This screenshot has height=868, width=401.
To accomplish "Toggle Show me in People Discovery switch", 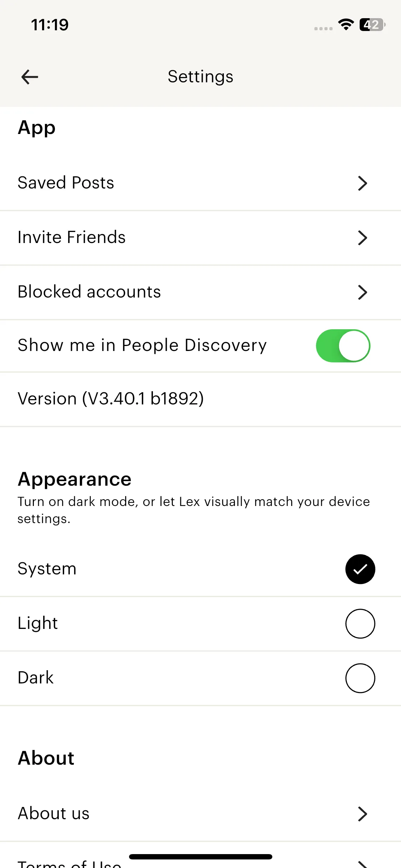I will pyautogui.click(x=343, y=346).
